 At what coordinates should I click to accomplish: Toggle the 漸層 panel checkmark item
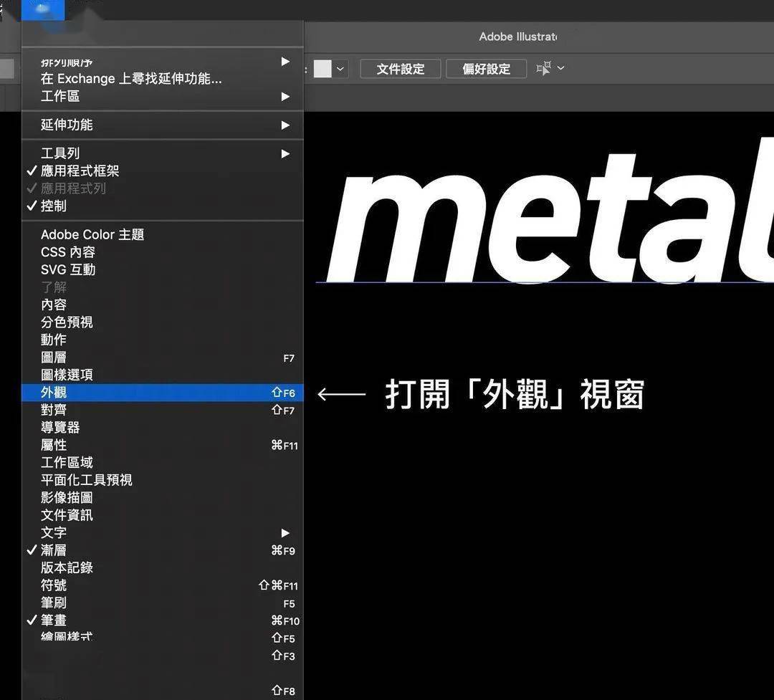[x=163, y=550]
